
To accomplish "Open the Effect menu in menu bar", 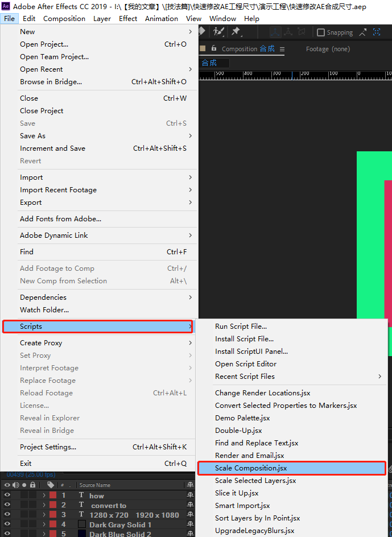I will click(x=128, y=18).
